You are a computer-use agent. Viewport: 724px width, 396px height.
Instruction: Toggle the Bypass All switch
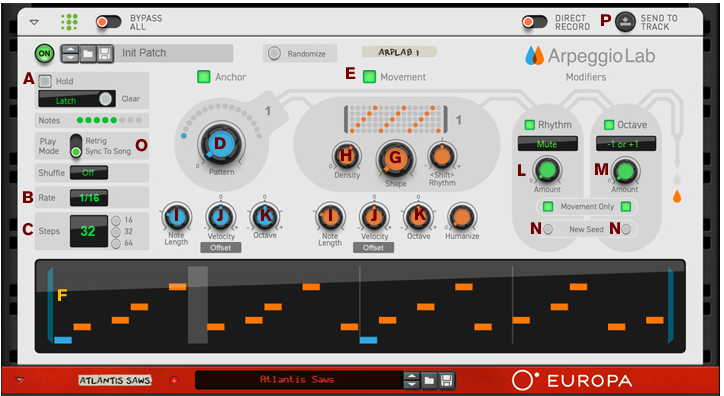[108, 22]
